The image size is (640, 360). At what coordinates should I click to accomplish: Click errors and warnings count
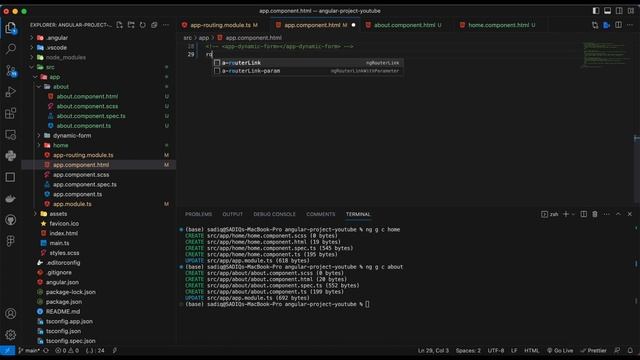click(x=67, y=350)
